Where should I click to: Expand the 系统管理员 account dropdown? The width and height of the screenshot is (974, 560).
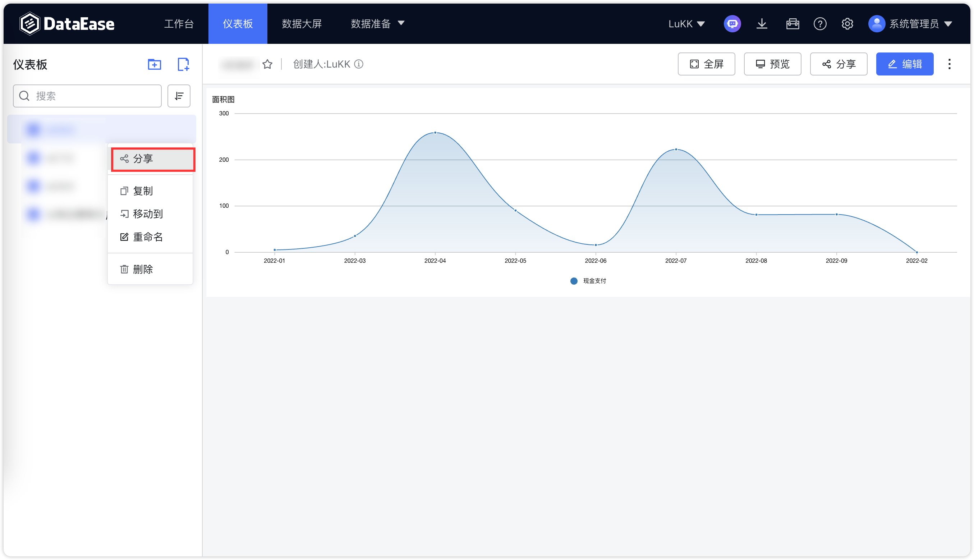coord(920,24)
